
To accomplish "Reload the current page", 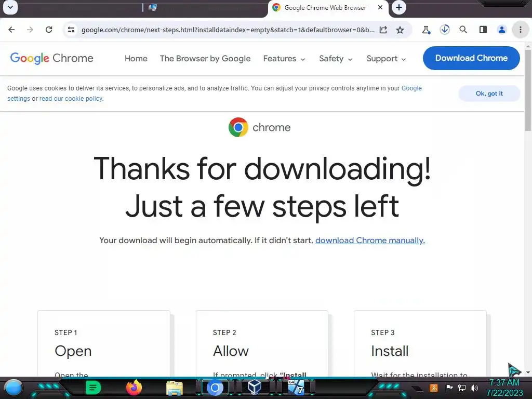I will point(49,30).
